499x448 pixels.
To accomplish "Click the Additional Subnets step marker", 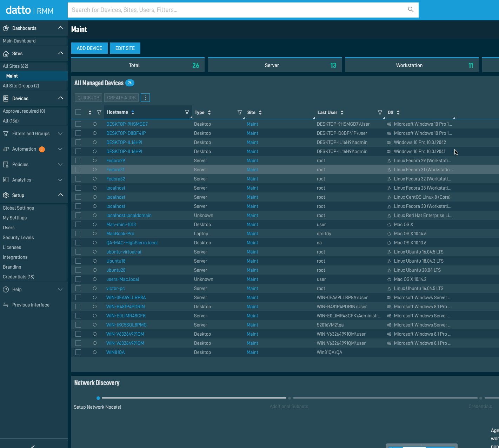I will [x=290, y=398].
